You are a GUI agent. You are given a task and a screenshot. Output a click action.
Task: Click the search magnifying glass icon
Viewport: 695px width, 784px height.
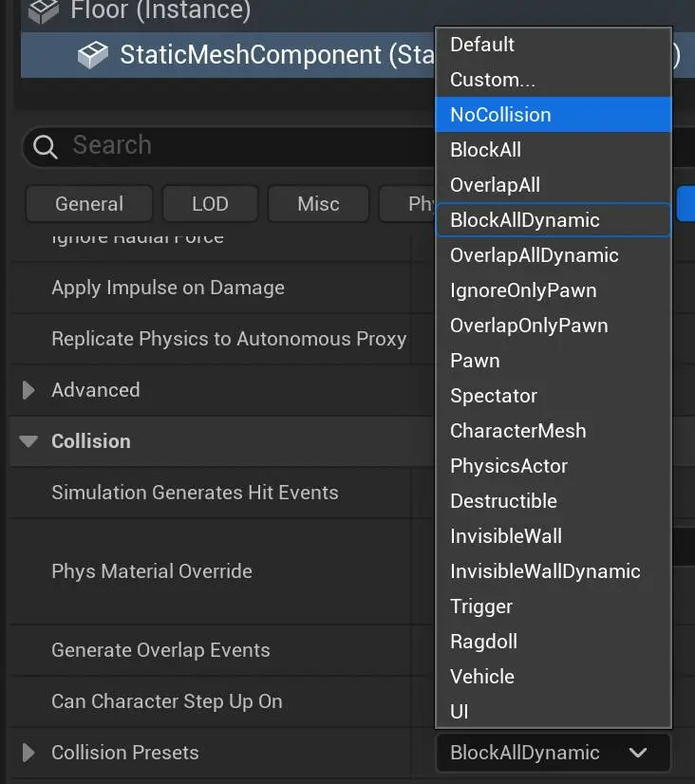coord(43,145)
